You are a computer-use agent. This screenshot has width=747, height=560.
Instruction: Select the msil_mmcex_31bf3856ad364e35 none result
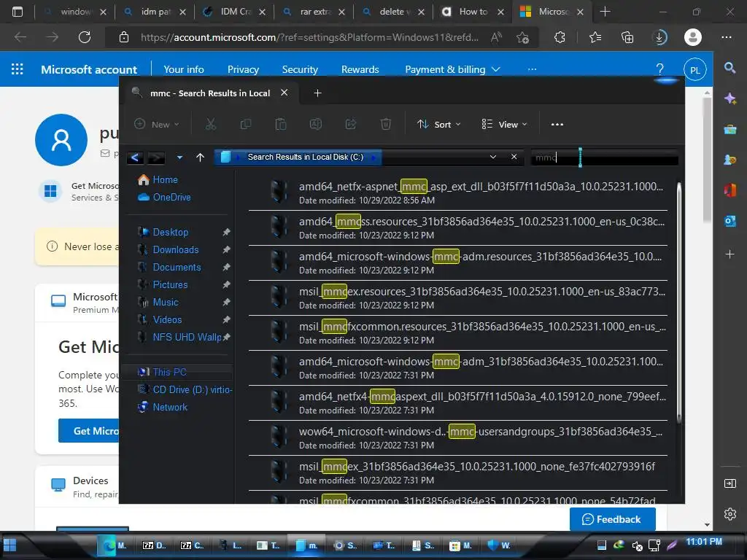click(457, 472)
